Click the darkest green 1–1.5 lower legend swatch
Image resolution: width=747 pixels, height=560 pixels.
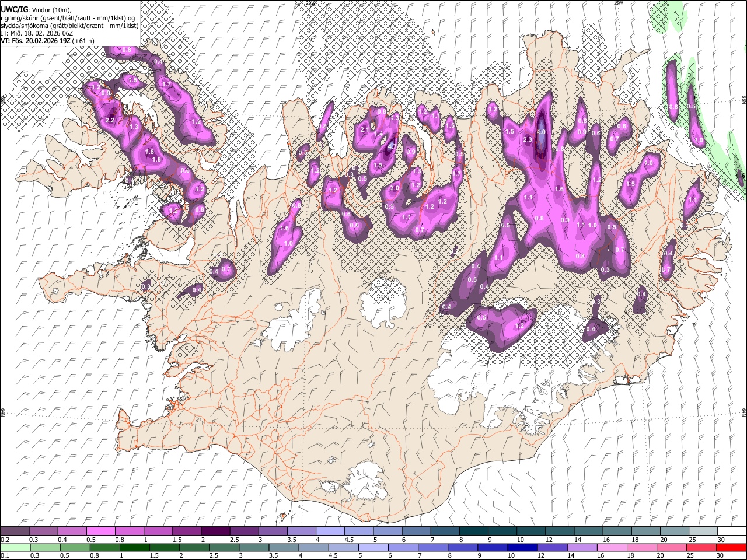pyautogui.click(x=134, y=548)
